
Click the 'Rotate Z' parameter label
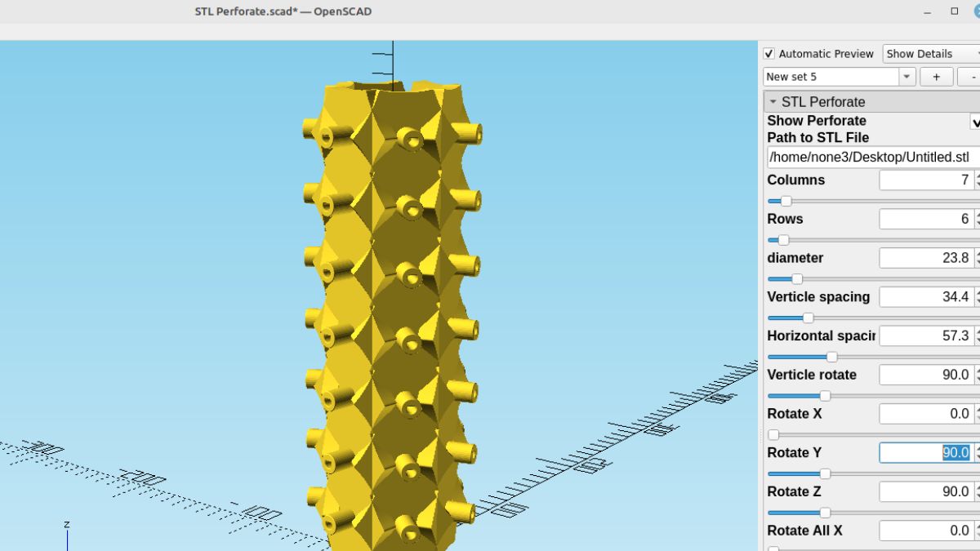click(x=795, y=491)
